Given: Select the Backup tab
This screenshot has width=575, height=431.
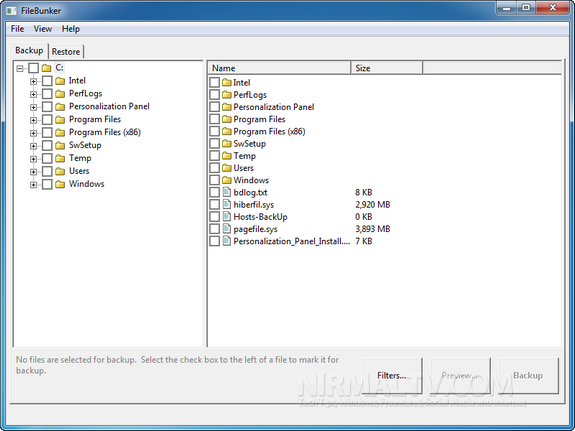Looking at the screenshot, I should point(29,50).
